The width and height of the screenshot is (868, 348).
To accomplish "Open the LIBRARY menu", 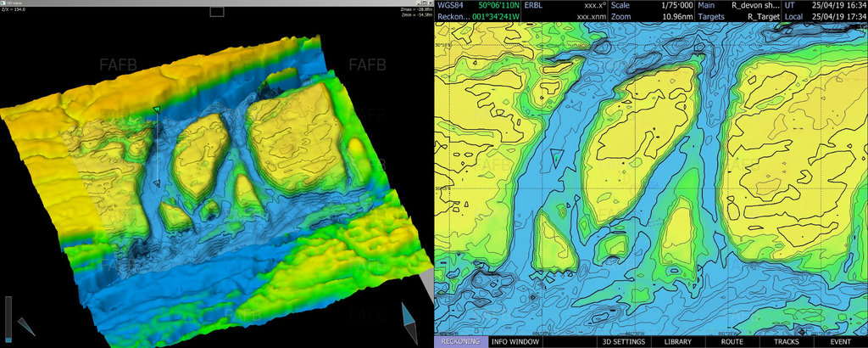I will pyautogui.click(x=677, y=341).
